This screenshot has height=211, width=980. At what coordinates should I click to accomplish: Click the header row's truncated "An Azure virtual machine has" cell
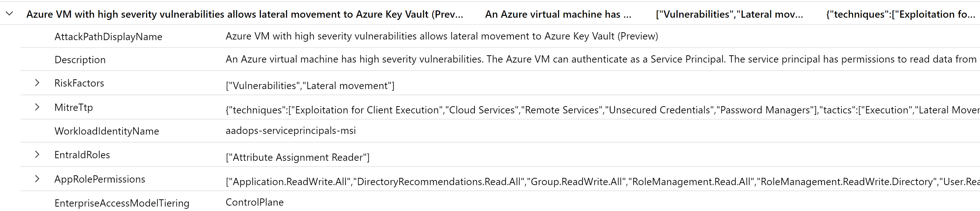click(558, 15)
